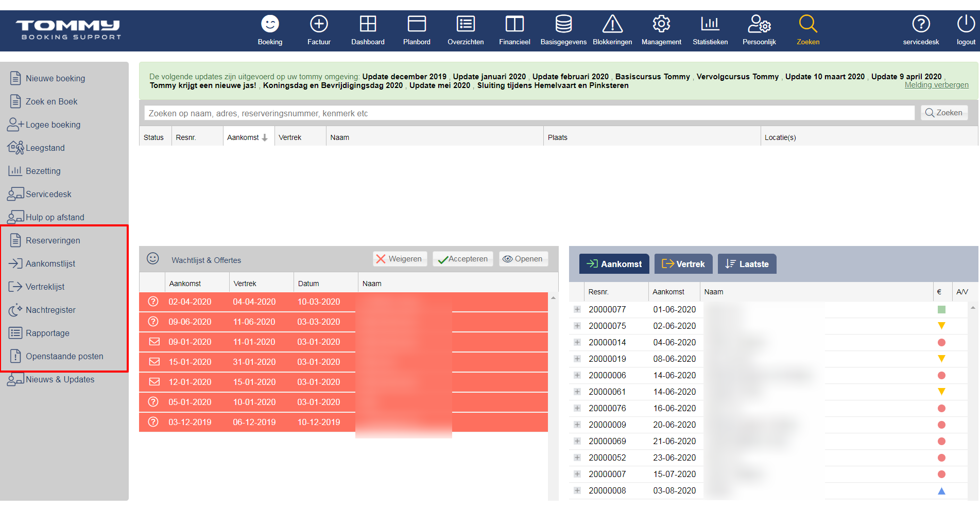
Task: Expand reservation 20000076 row
Action: pyautogui.click(x=577, y=408)
